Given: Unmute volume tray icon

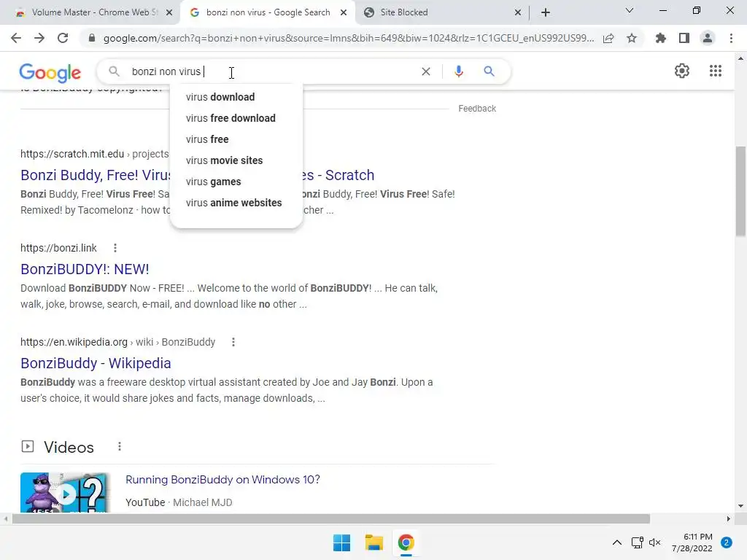Looking at the screenshot, I should (x=655, y=542).
